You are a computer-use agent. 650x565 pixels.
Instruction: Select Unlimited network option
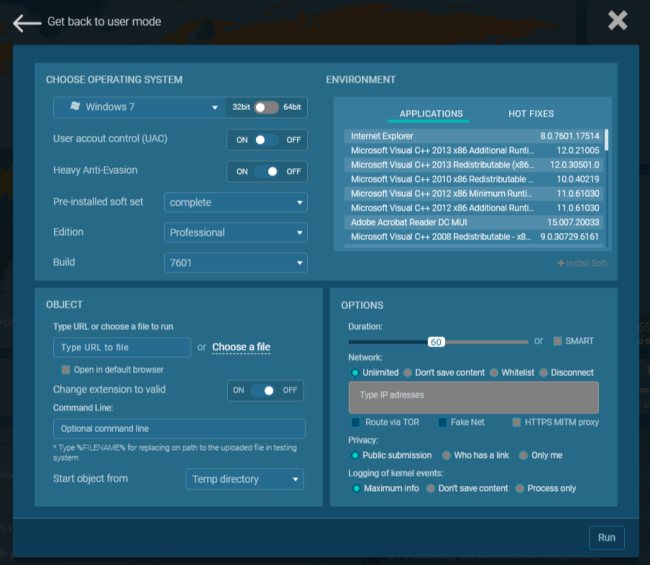(355, 373)
